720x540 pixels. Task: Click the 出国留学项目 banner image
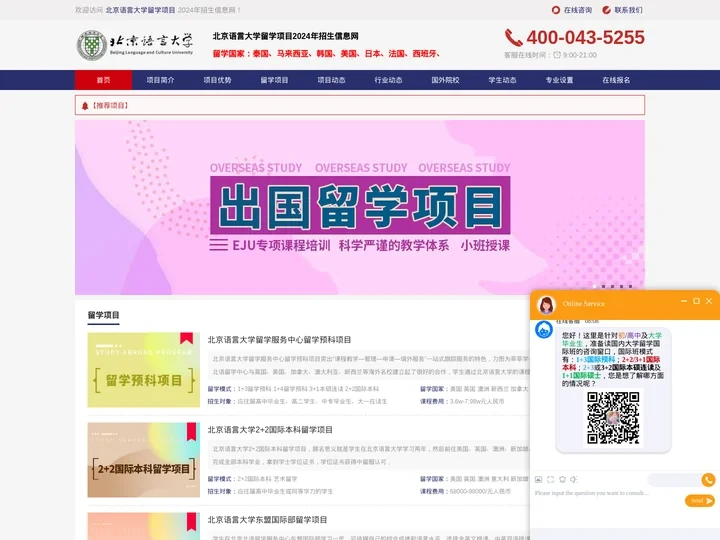[x=360, y=207]
